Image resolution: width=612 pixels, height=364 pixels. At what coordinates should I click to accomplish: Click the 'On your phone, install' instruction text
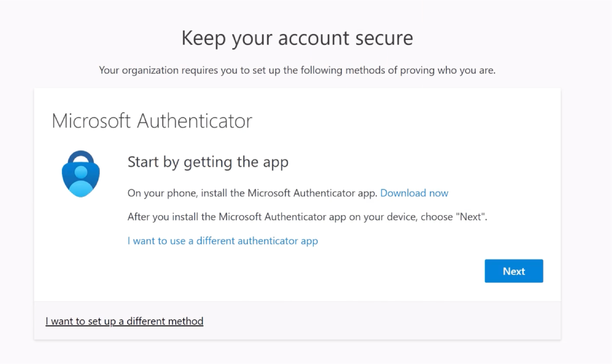click(x=252, y=193)
